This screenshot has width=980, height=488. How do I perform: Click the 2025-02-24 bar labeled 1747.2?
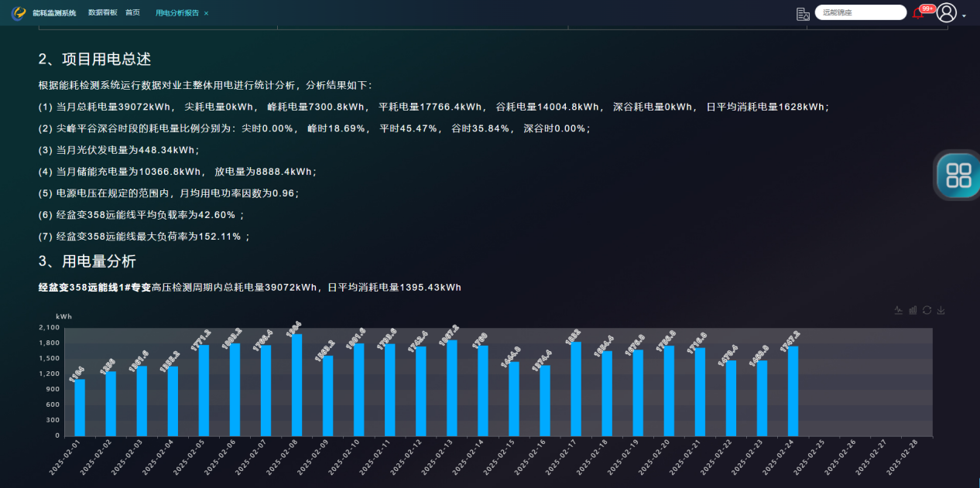tap(793, 391)
